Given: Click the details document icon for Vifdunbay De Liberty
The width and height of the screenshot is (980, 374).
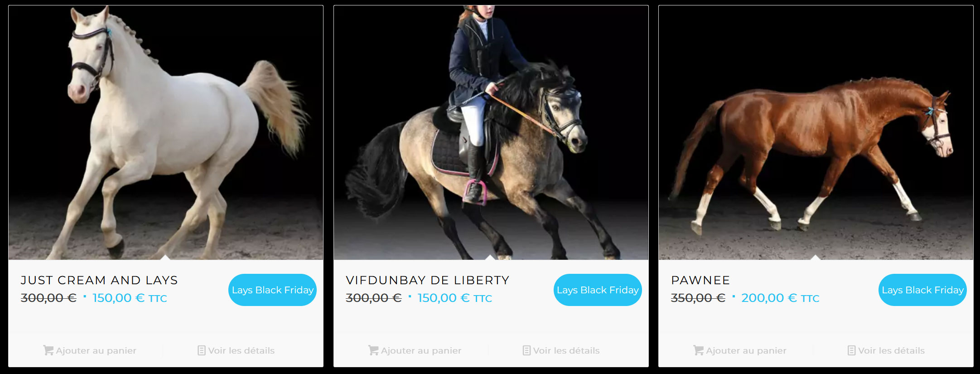Looking at the screenshot, I should point(526,350).
